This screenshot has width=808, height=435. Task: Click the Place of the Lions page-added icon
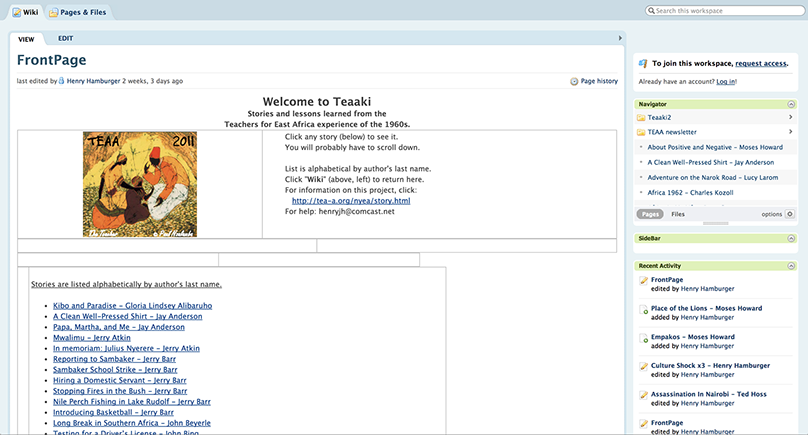click(x=644, y=309)
